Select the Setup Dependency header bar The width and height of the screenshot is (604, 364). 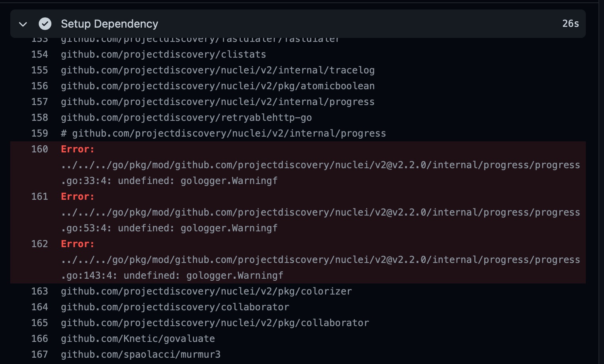tap(300, 24)
